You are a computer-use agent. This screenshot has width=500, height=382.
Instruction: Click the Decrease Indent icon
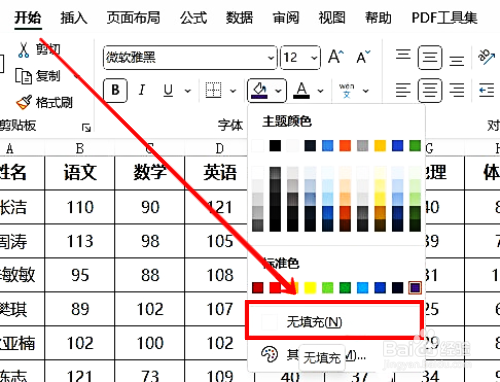[x=486, y=90]
